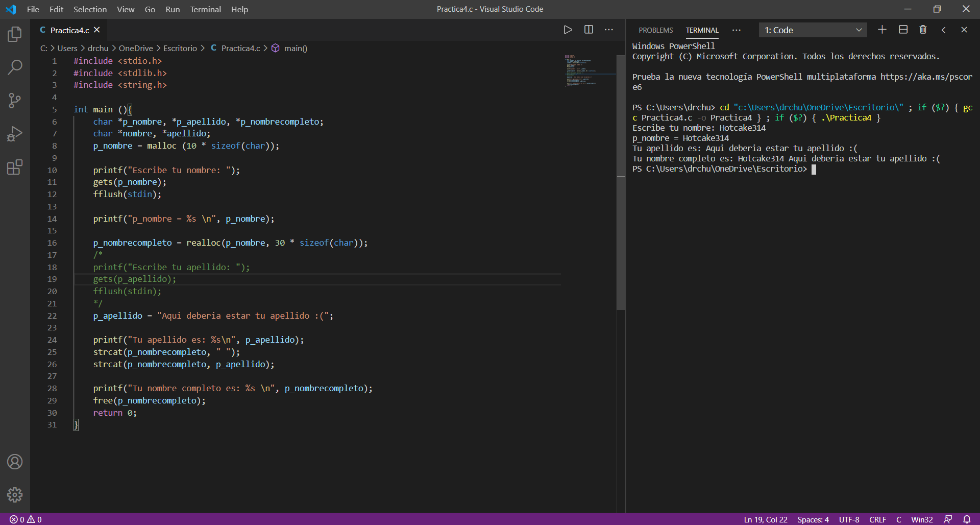Click line number 22 in gutter
This screenshot has height=525, width=980.
[x=52, y=316]
